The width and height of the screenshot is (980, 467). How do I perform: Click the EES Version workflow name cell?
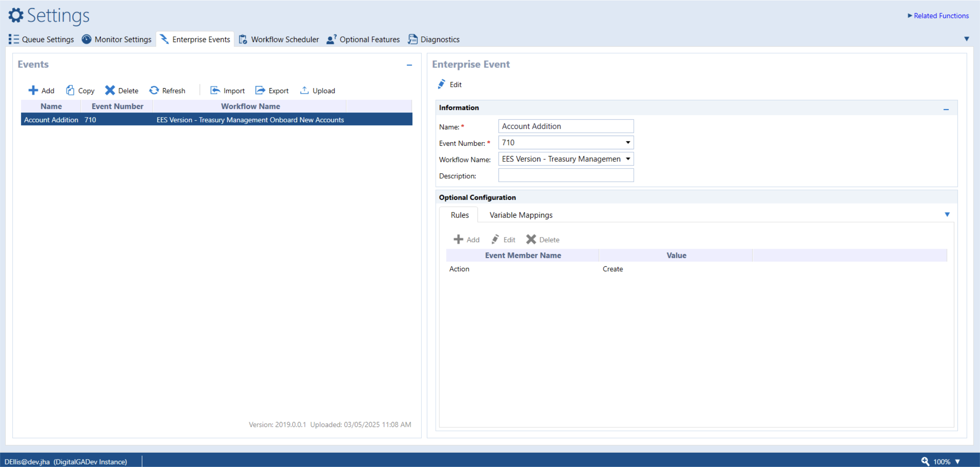pyautogui.click(x=250, y=120)
